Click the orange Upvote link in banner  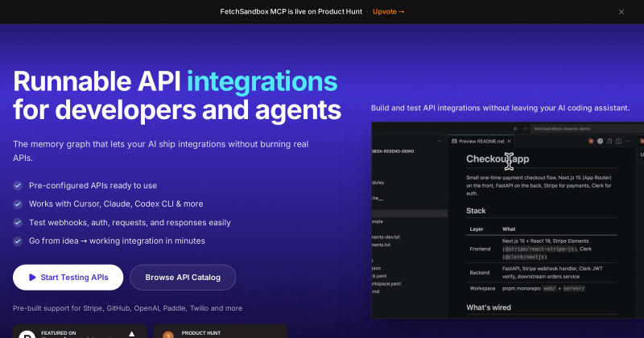(388, 11)
